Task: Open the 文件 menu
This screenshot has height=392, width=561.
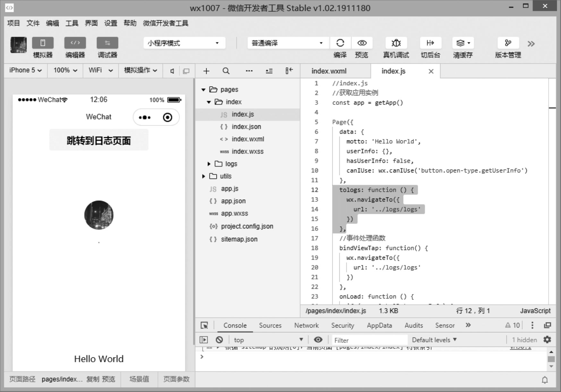Action: point(33,23)
